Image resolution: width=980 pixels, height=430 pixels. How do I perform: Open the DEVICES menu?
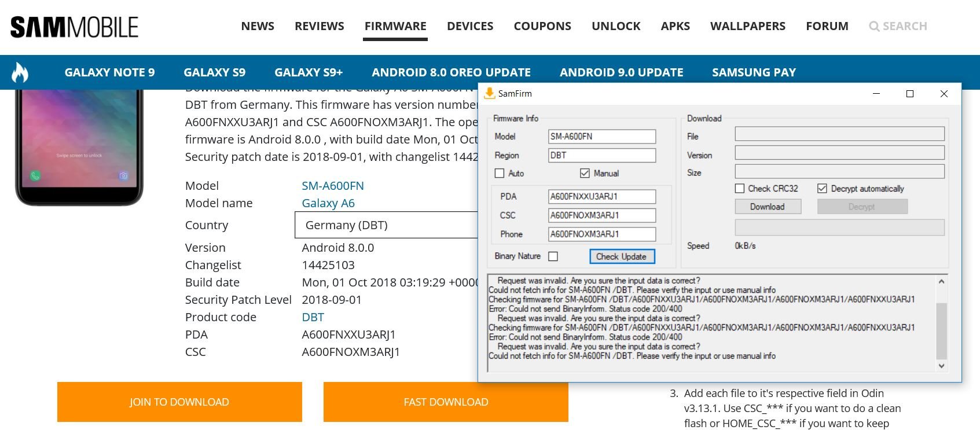click(470, 26)
